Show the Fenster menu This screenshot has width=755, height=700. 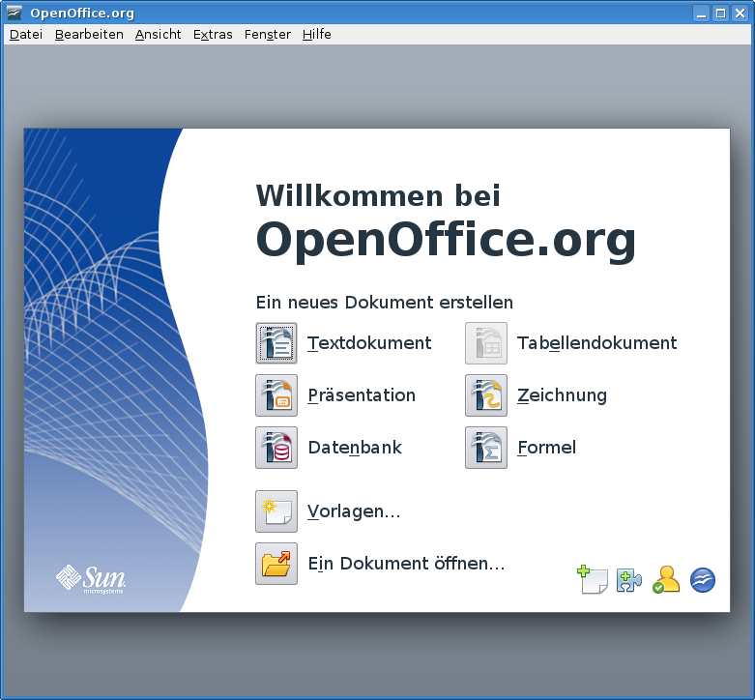pos(267,34)
